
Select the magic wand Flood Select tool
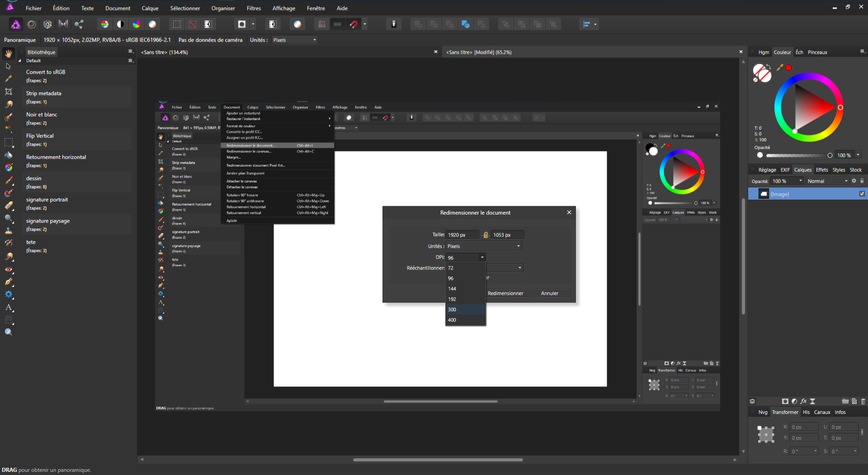point(9,129)
